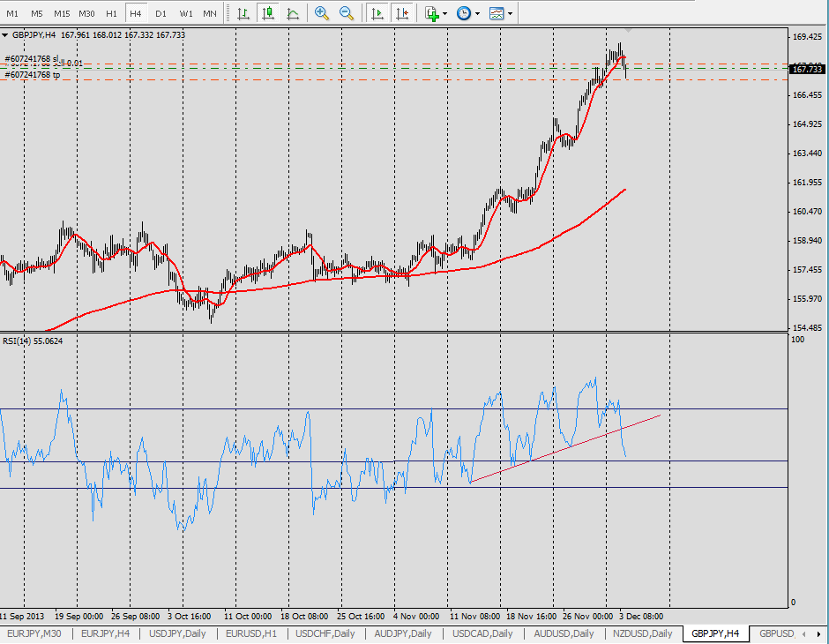Zoom out of the chart
Image resolution: width=829 pixels, height=644 pixels.
point(347,13)
